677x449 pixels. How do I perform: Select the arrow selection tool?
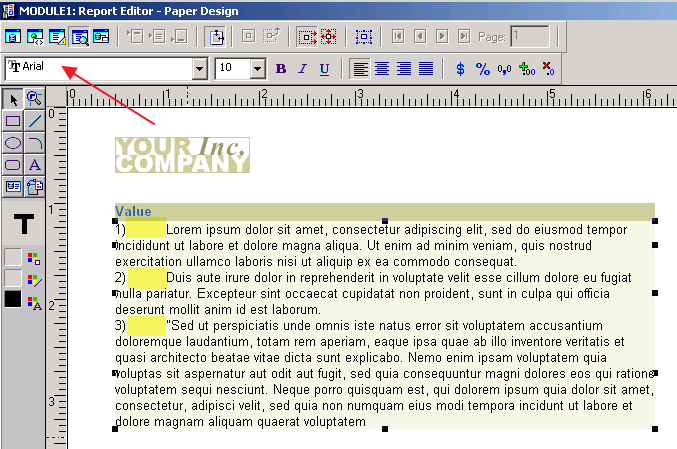13,98
